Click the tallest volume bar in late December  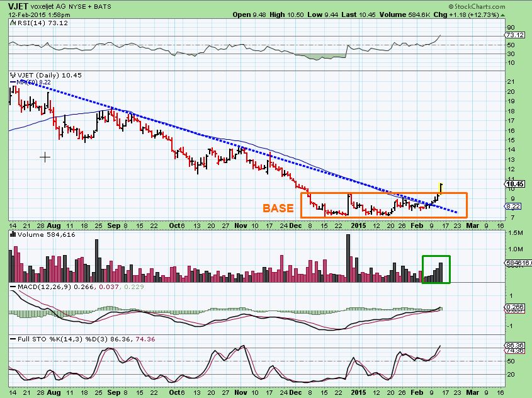point(348,258)
